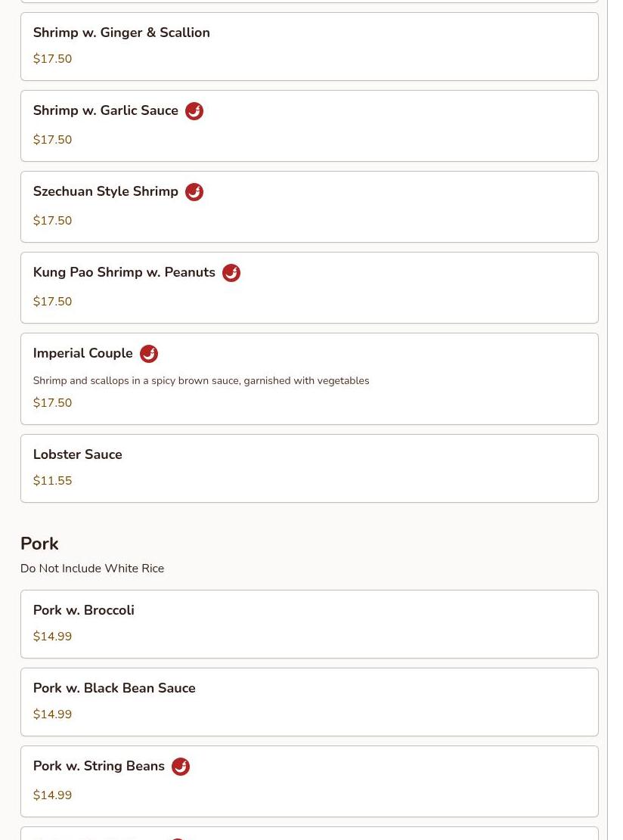Click spicy chili icon next to Szechuan Style Shrimp
The image size is (623, 840).
194,192
